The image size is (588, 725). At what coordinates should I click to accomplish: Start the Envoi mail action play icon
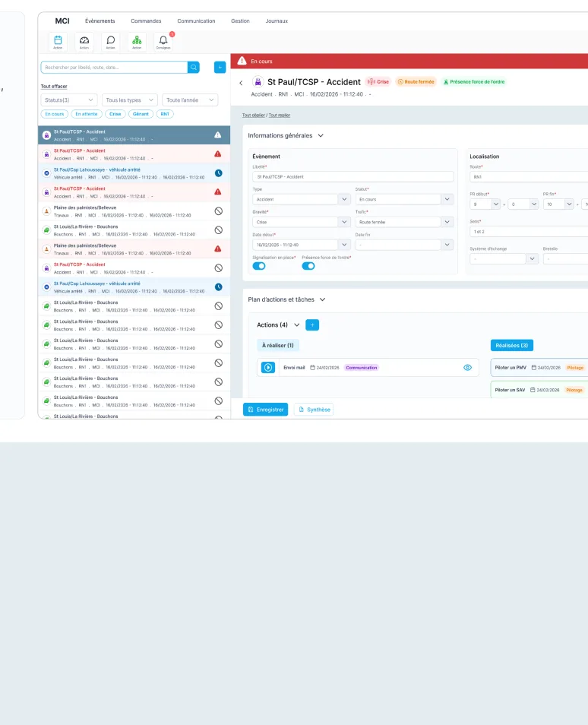pyautogui.click(x=268, y=368)
